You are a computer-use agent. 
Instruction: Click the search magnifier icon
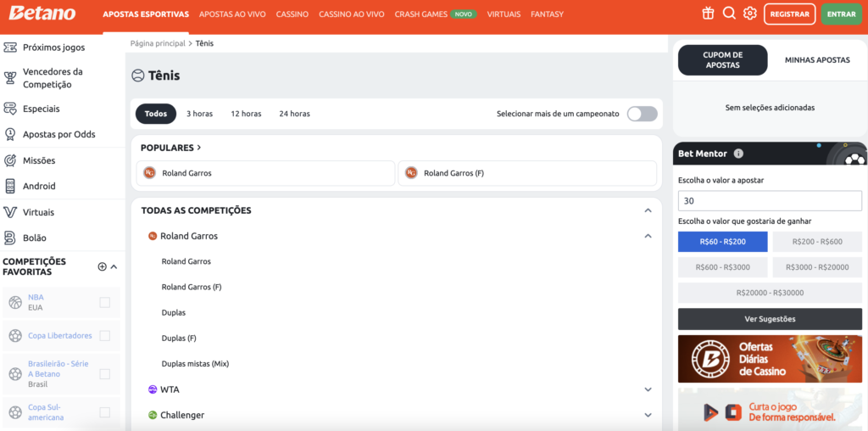[729, 14]
